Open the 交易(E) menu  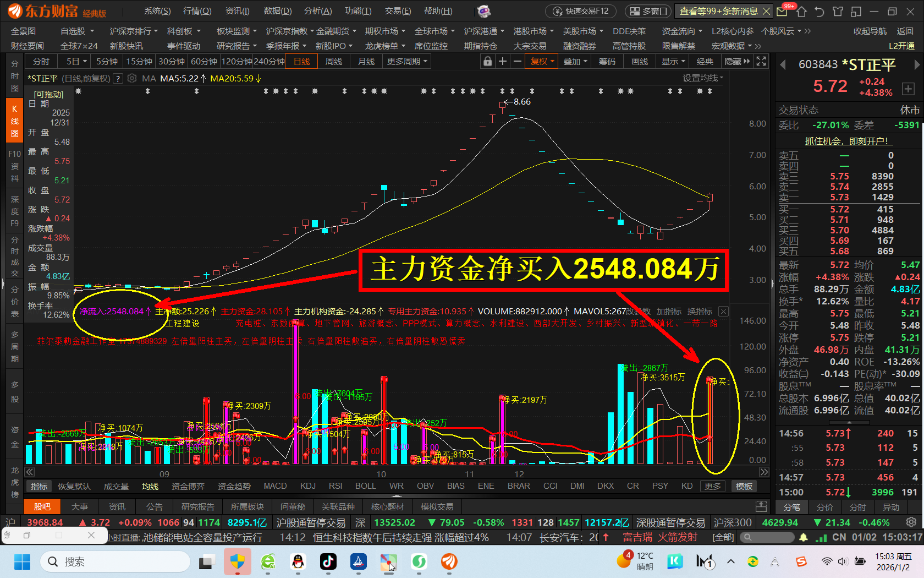pos(398,11)
